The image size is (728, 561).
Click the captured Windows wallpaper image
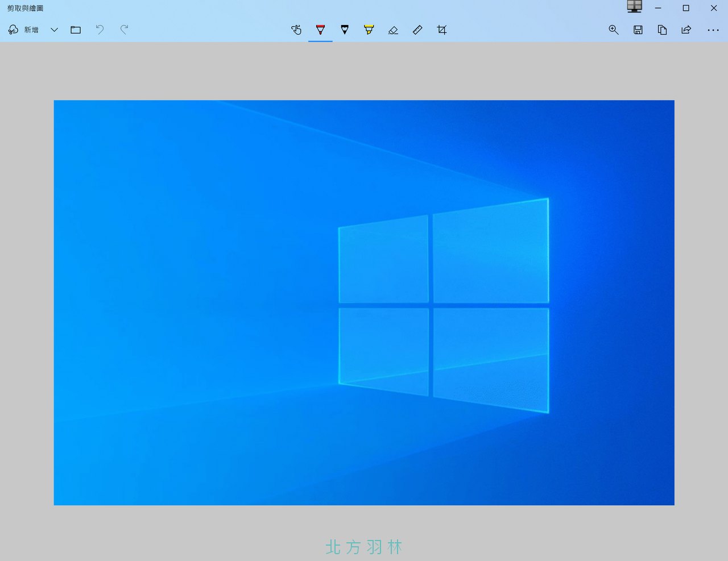[x=364, y=302]
